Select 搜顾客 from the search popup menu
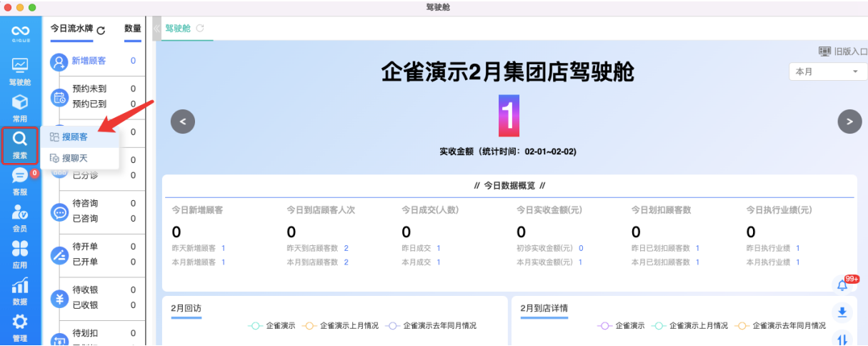This screenshot has height=346, width=868. [x=79, y=137]
